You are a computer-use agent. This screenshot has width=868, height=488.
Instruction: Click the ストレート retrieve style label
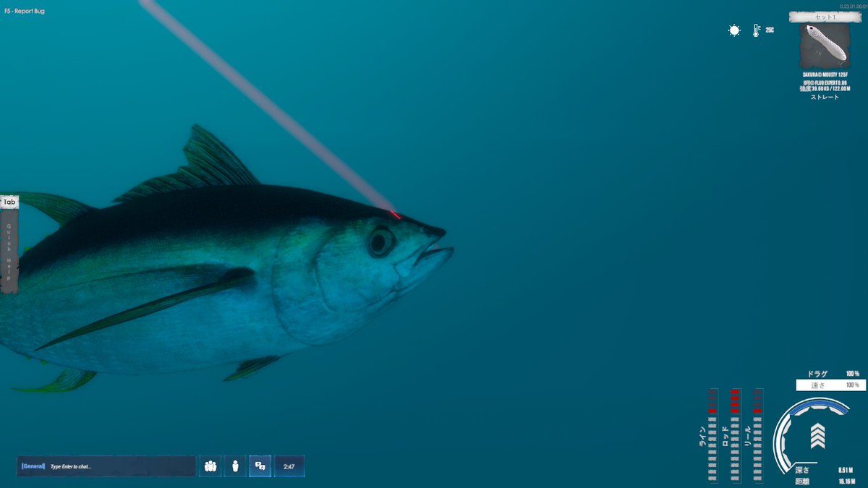pyautogui.click(x=824, y=97)
